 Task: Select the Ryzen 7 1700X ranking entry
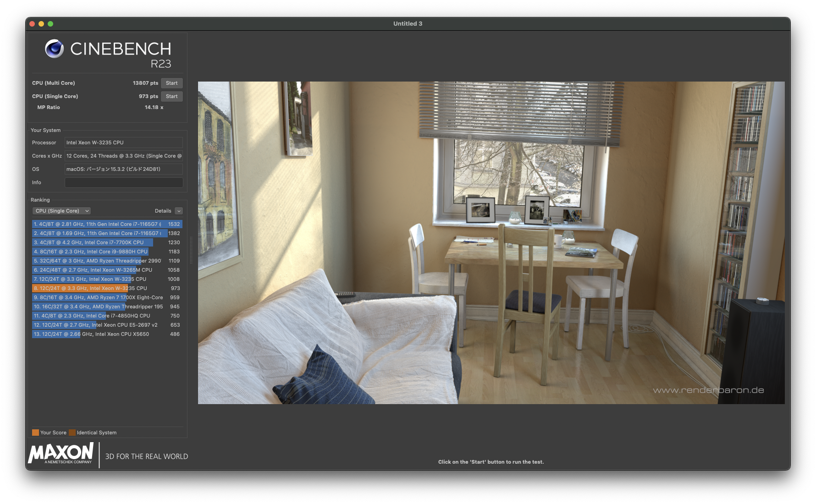[107, 297]
